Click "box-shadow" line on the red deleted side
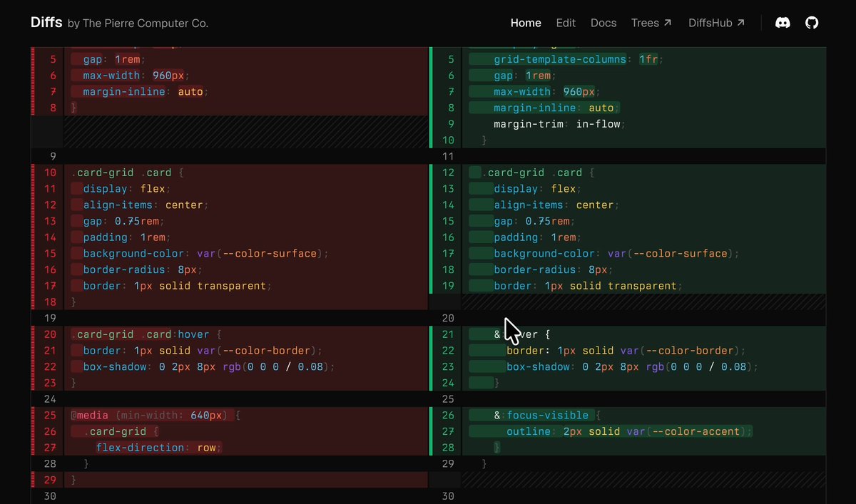Image resolution: width=856 pixels, height=504 pixels. (209, 366)
